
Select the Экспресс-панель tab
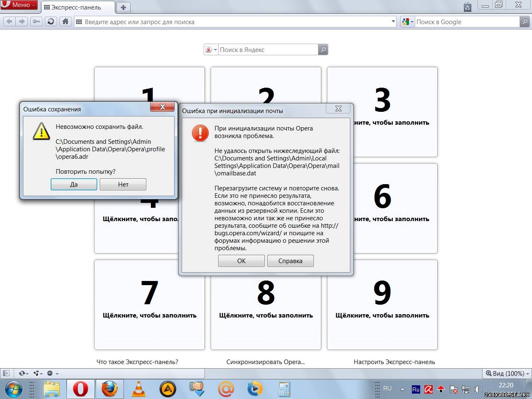pos(78,7)
